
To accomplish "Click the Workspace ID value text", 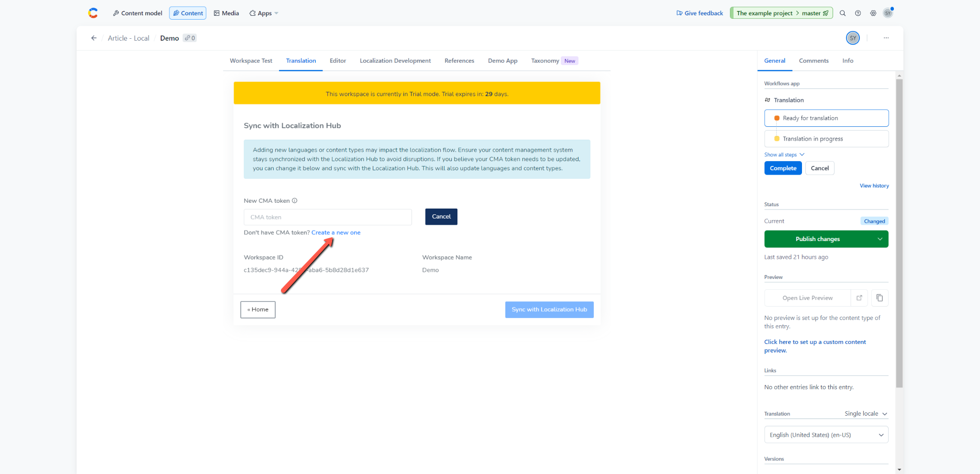I will 306,270.
